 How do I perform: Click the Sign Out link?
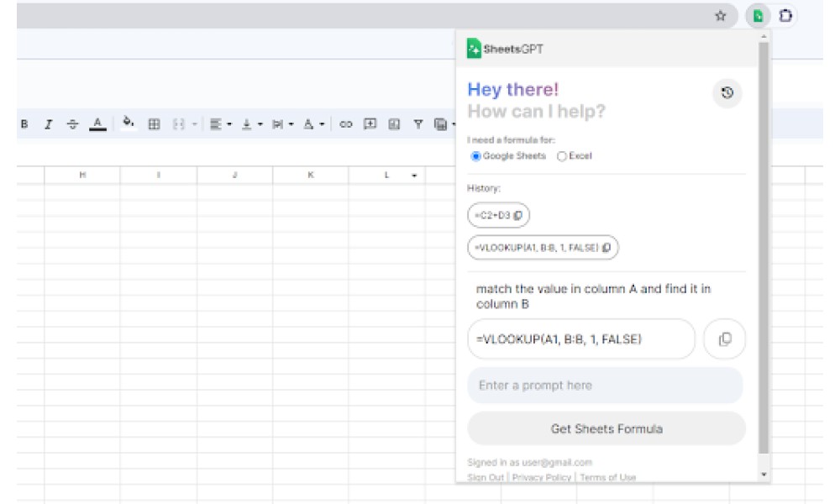(x=486, y=477)
